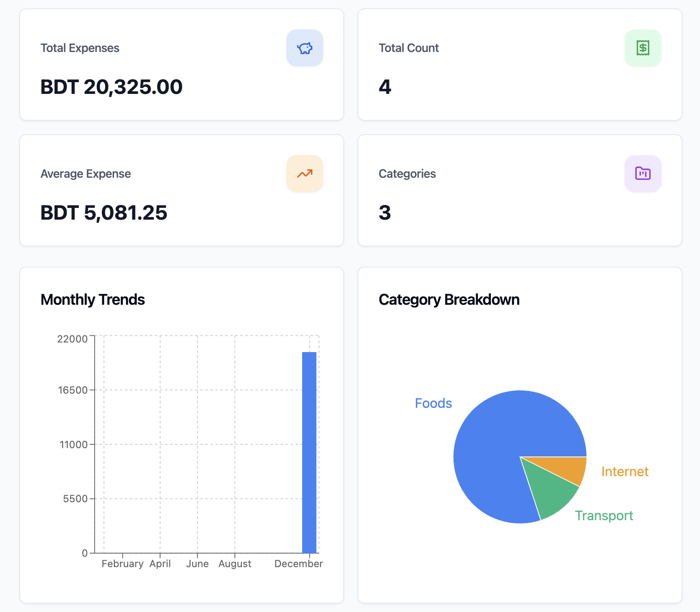Click the blue December bar in Monthly Trends

coord(309,453)
